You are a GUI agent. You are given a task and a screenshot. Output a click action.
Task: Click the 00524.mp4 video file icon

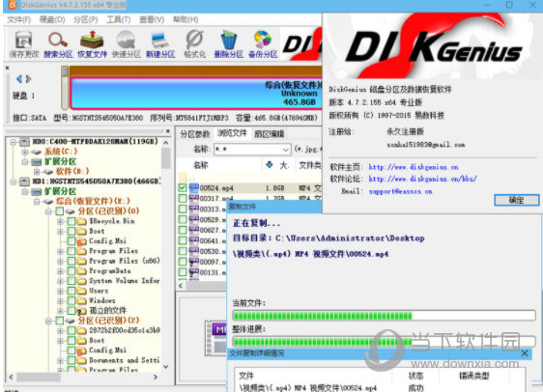tap(193, 188)
